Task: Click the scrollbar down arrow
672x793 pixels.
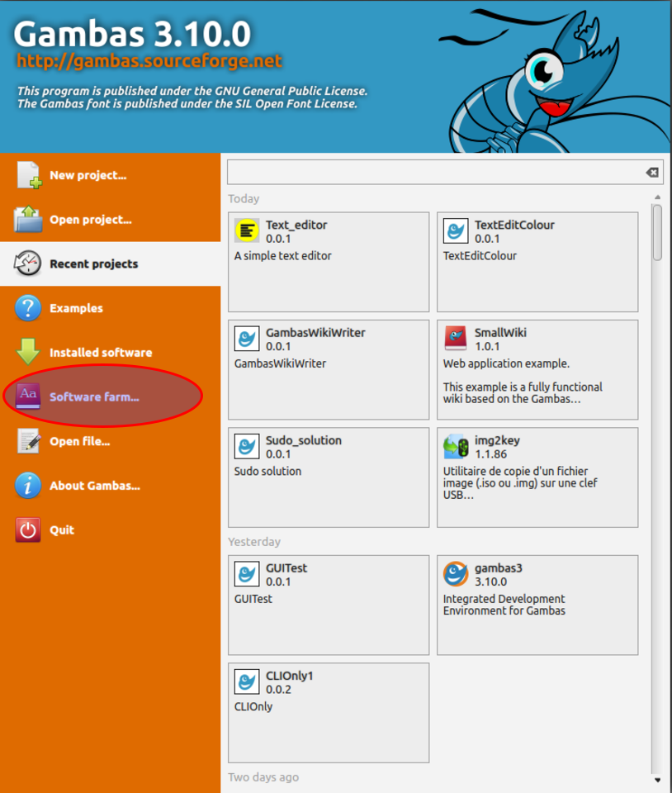Action: (657, 779)
